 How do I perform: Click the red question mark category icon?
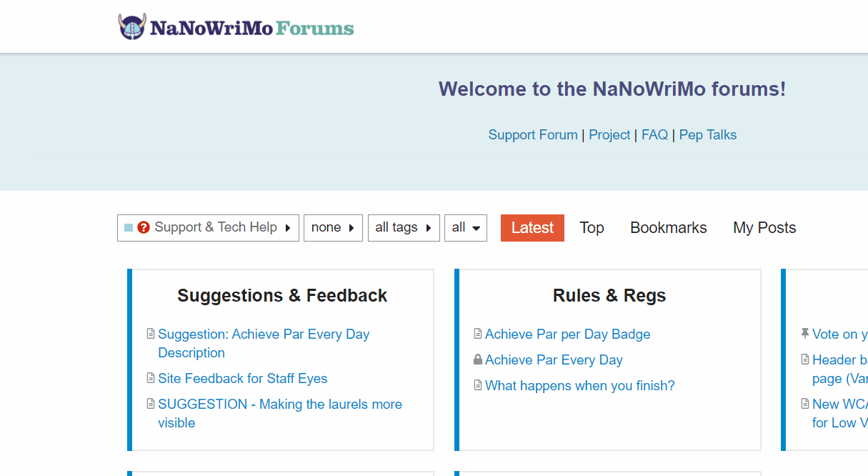[x=144, y=227]
